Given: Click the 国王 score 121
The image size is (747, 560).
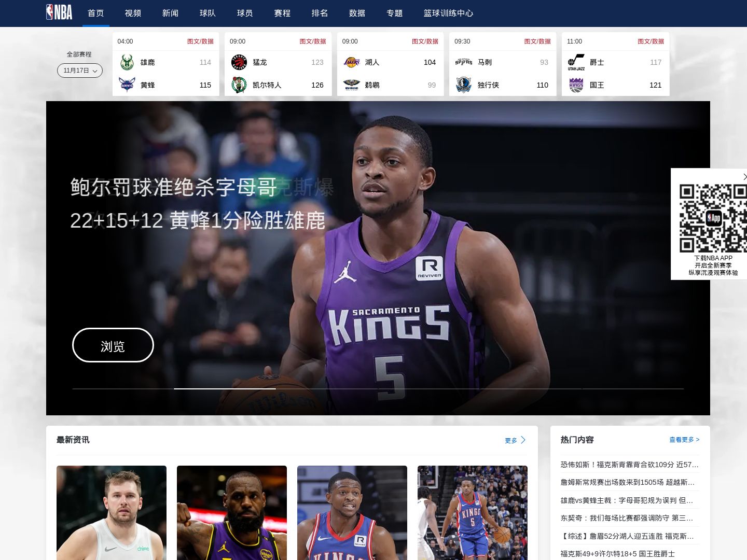Looking at the screenshot, I should coord(656,85).
